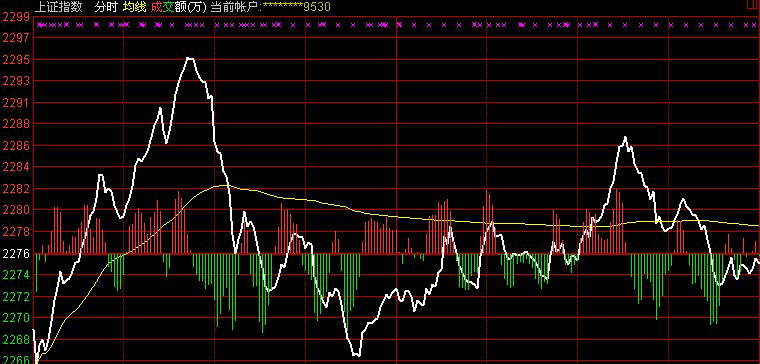This screenshot has height=364, width=760.
Task: Click the green 2270 price axis label
Action: pos(16,317)
